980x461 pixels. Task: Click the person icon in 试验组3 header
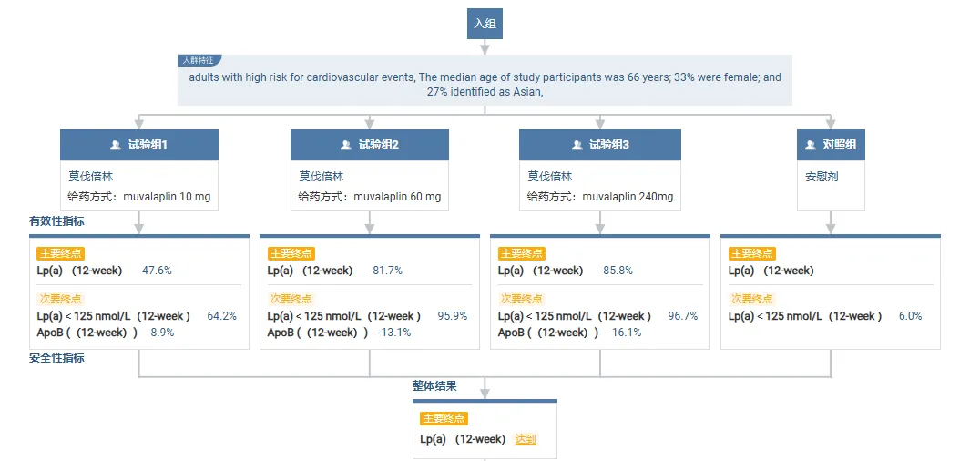[x=577, y=145]
